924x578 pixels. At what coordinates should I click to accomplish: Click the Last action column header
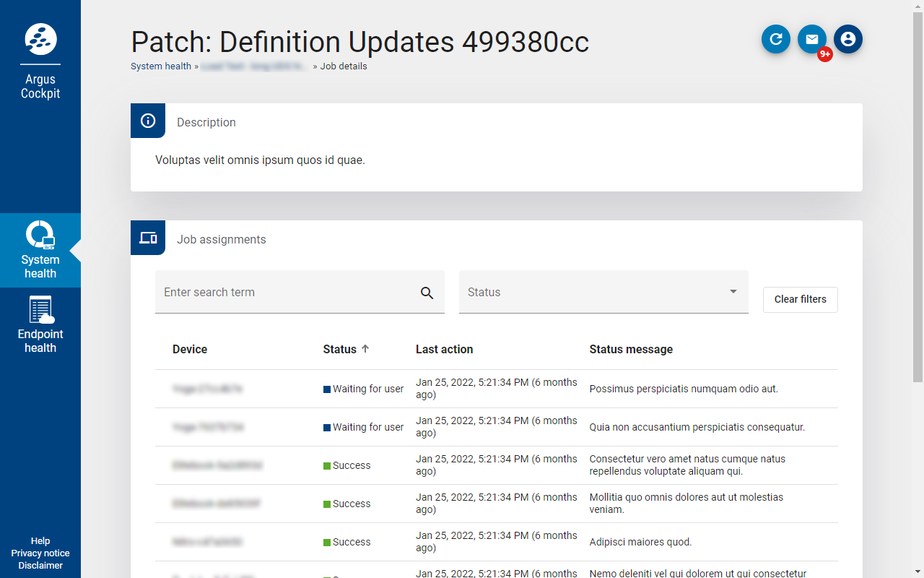tap(444, 350)
